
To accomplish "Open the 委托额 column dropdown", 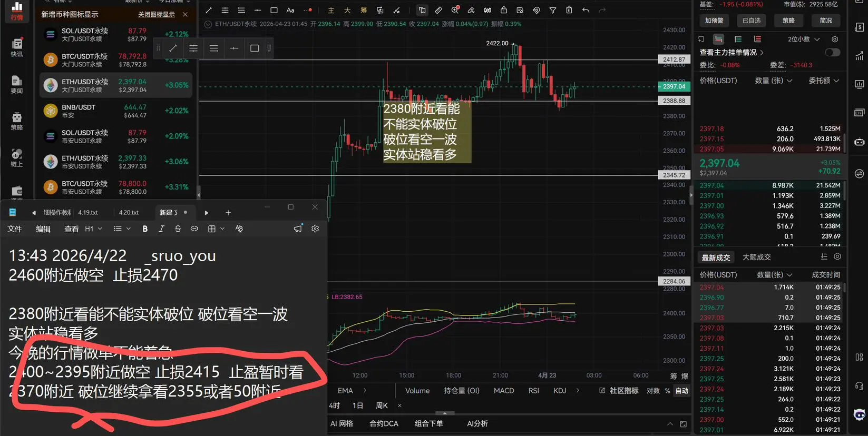I will (824, 81).
